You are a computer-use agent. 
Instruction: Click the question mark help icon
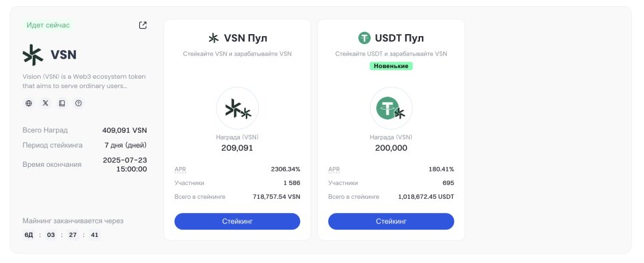pyautogui.click(x=79, y=103)
